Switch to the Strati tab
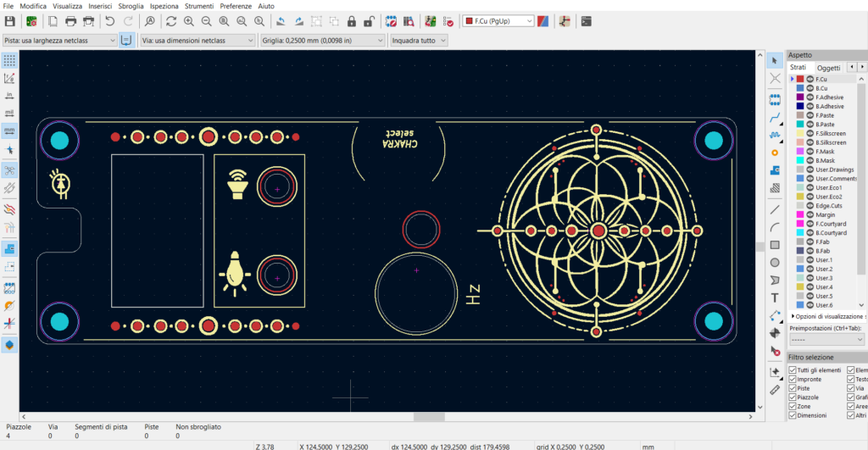This screenshot has height=450, width=868. (798, 67)
